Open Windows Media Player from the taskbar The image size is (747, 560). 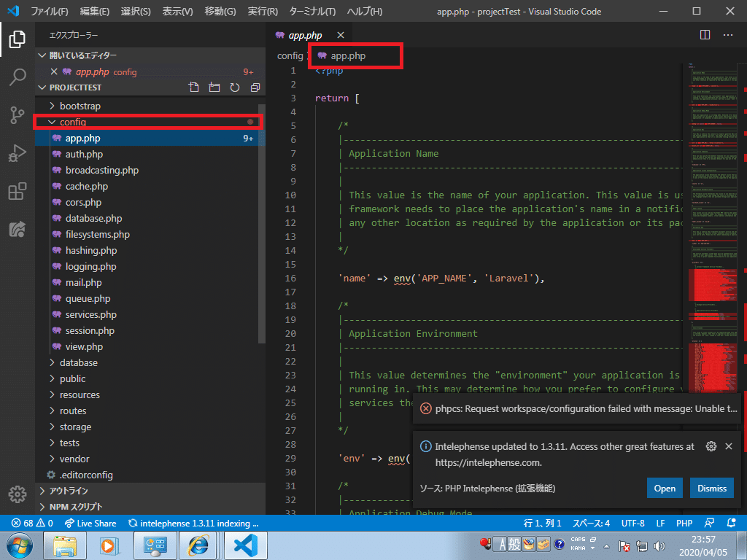coord(109,545)
